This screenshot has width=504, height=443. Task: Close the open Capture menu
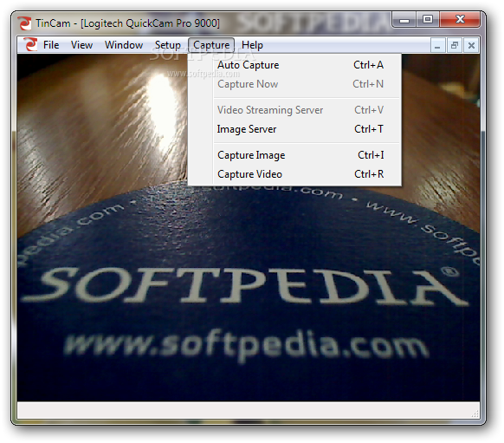(x=211, y=45)
